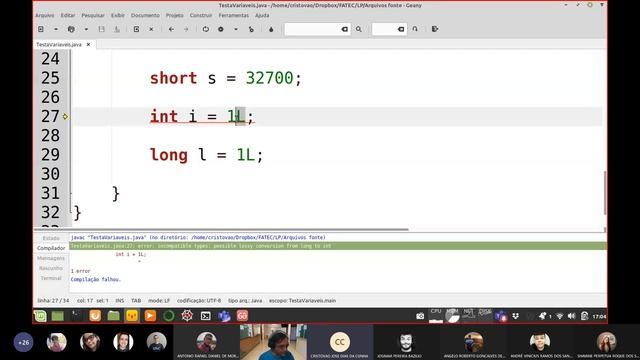Show the +26 additional participants
The image size is (640, 360).
(x=23, y=342)
